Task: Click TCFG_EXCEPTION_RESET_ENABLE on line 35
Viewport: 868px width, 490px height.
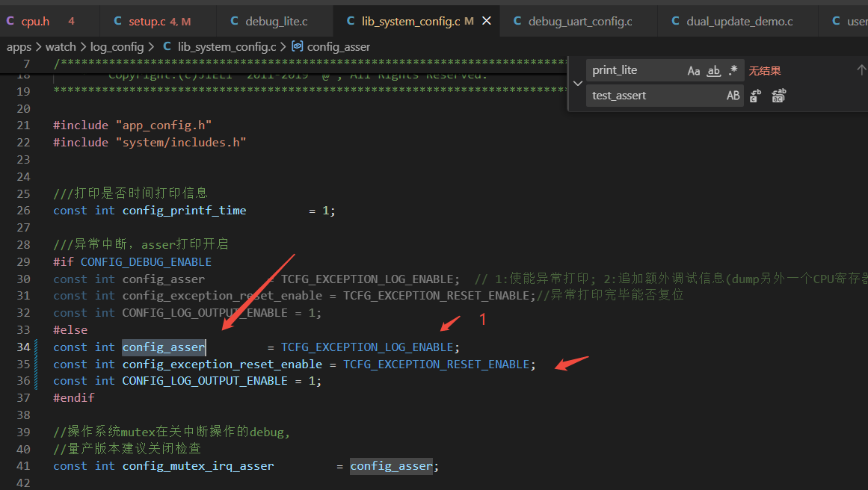Action: tap(437, 365)
